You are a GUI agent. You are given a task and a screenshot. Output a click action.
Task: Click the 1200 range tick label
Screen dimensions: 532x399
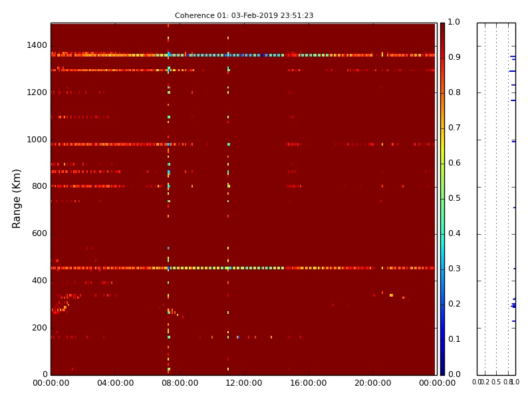click(37, 92)
